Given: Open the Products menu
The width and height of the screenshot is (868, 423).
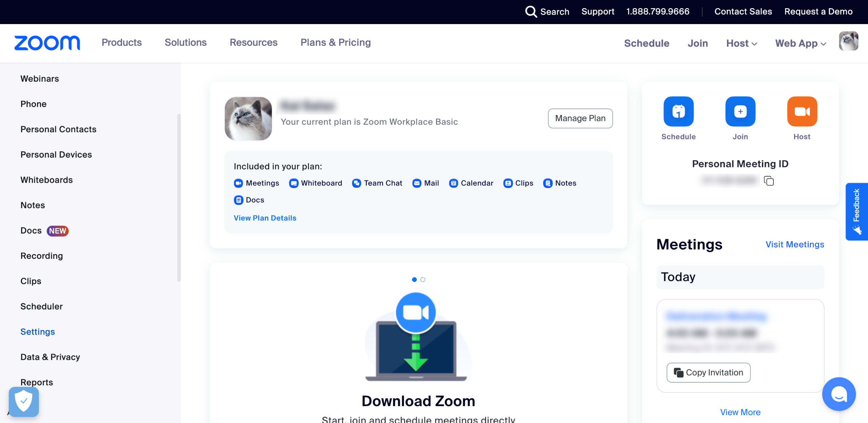Looking at the screenshot, I should point(121,42).
